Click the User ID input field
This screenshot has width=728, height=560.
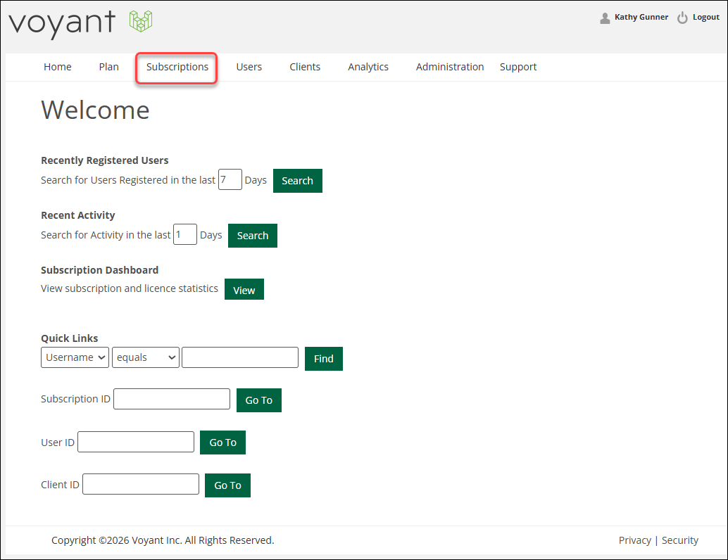[136, 442]
